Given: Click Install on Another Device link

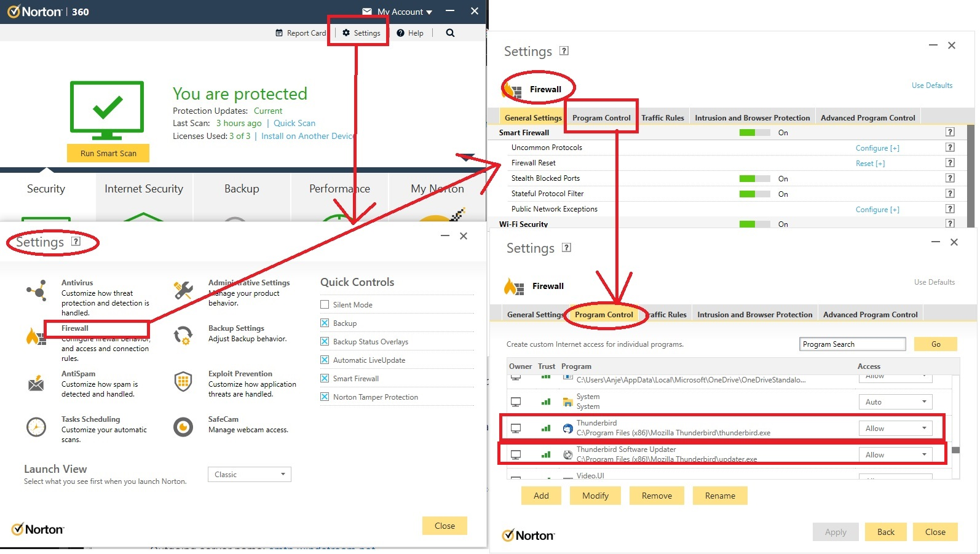Looking at the screenshot, I should click(308, 137).
